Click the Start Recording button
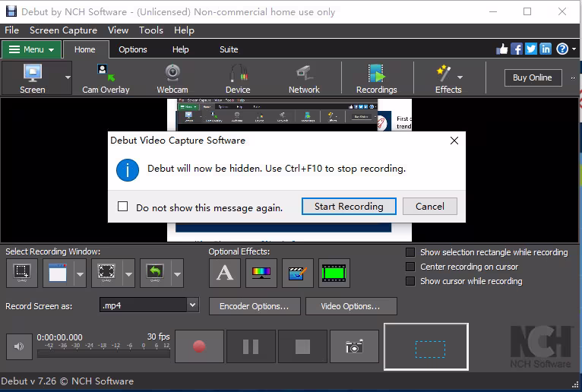The height and width of the screenshot is (392, 582). (x=349, y=207)
